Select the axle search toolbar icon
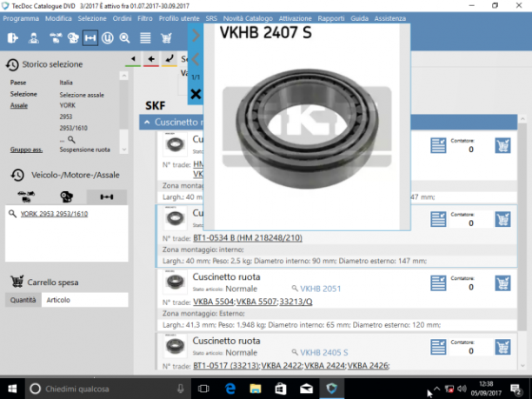The height and width of the screenshot is (399, 532). (x=90, y=38)
